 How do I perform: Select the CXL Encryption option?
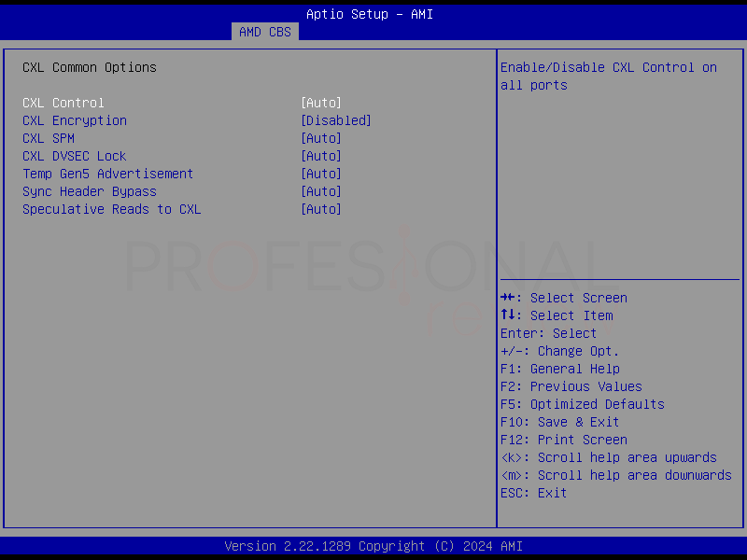tap(75, 120)
